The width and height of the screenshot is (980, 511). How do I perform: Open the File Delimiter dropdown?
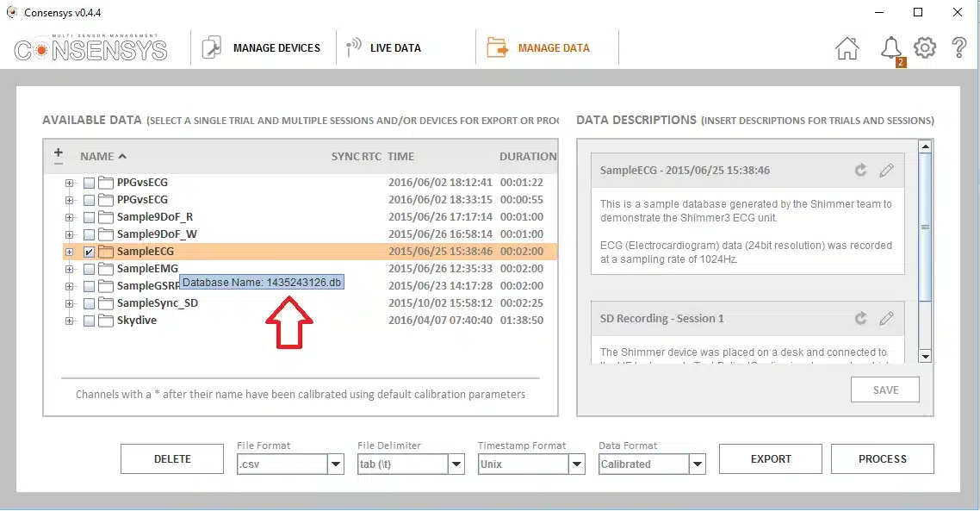pyautogui.click(x=456, y=464)
